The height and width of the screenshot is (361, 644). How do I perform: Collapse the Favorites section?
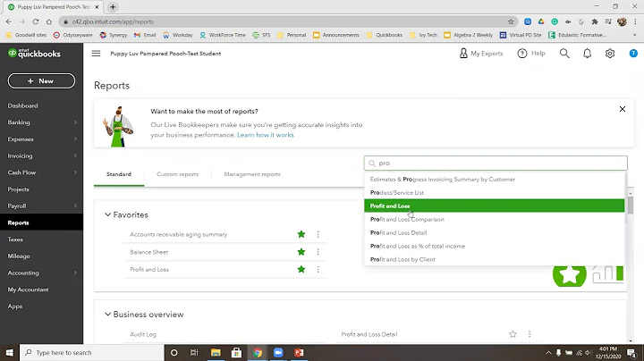tap(107, 214)
